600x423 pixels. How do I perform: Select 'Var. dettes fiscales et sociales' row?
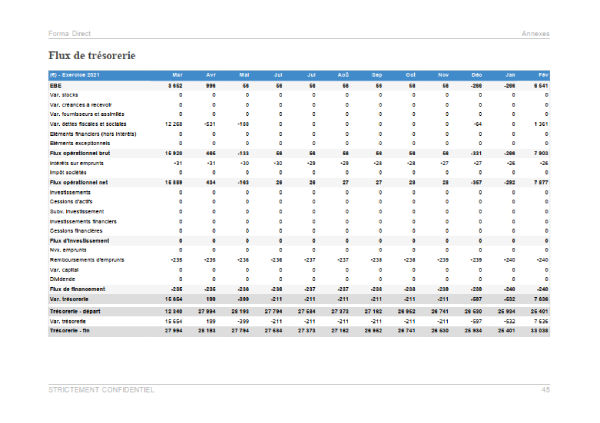point(89,124)
